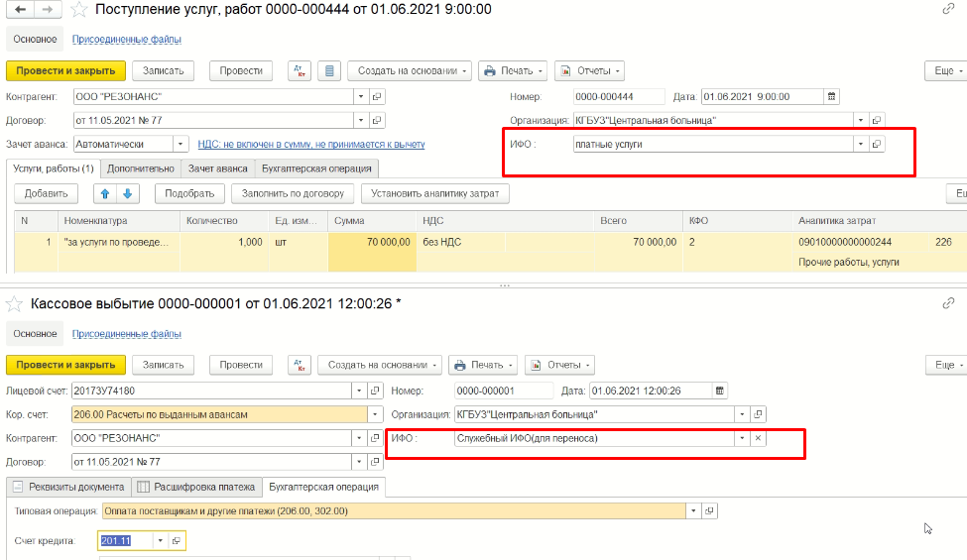
Task: Add Поступление услуг document to favorites star
Action: (x=77, y=10)
